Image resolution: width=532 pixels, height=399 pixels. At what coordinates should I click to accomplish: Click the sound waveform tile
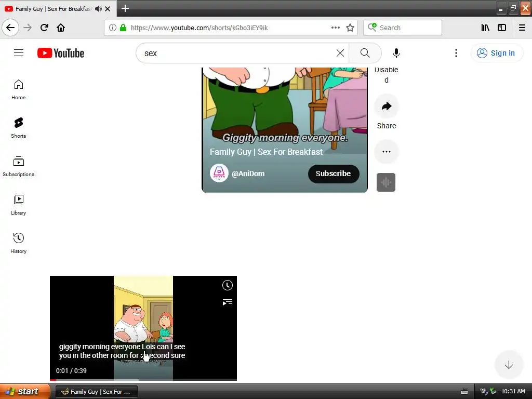pyautogui.click(x=386, y=182)
